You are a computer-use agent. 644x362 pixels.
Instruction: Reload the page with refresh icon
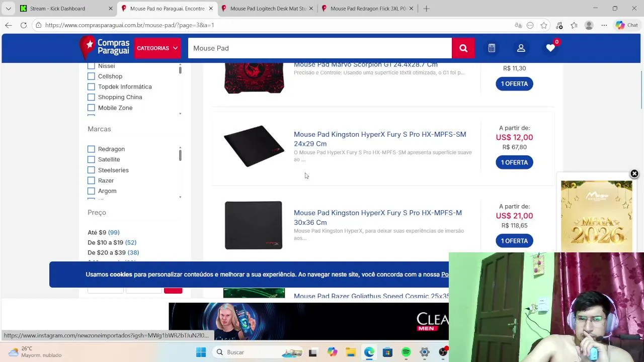pos(24,25)
